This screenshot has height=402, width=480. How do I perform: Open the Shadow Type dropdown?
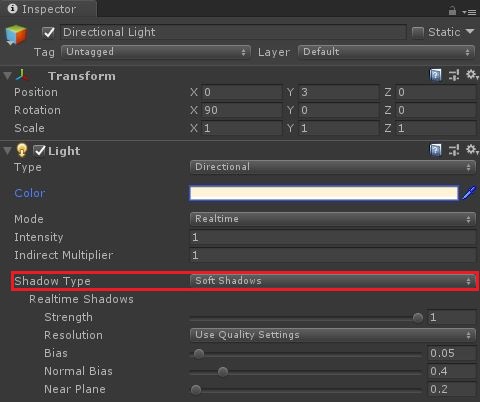tap(332, 281)
